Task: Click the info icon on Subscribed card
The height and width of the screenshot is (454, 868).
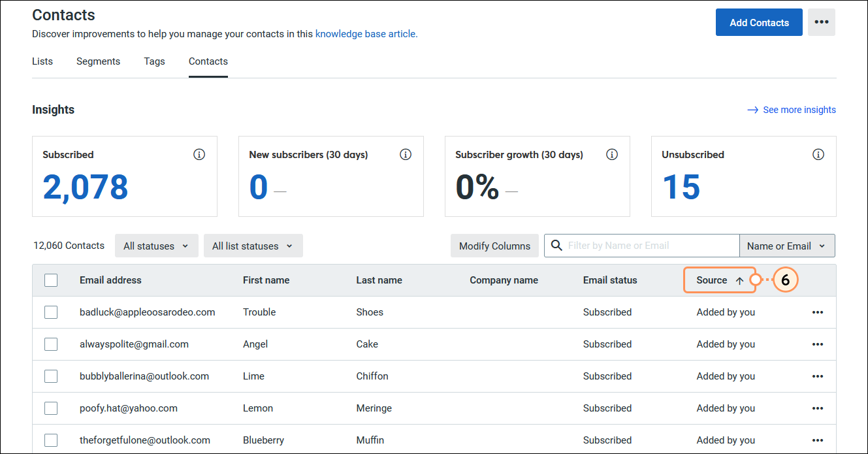Action: (199, 155)
